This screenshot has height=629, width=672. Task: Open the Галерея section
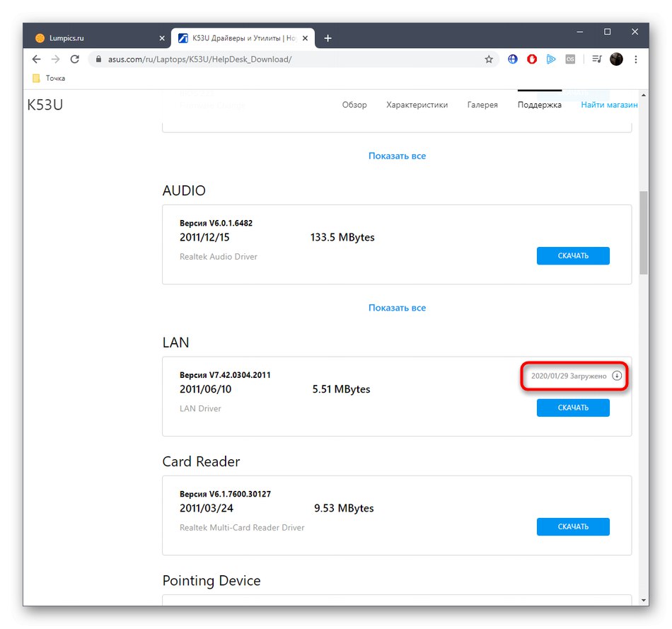482,105
